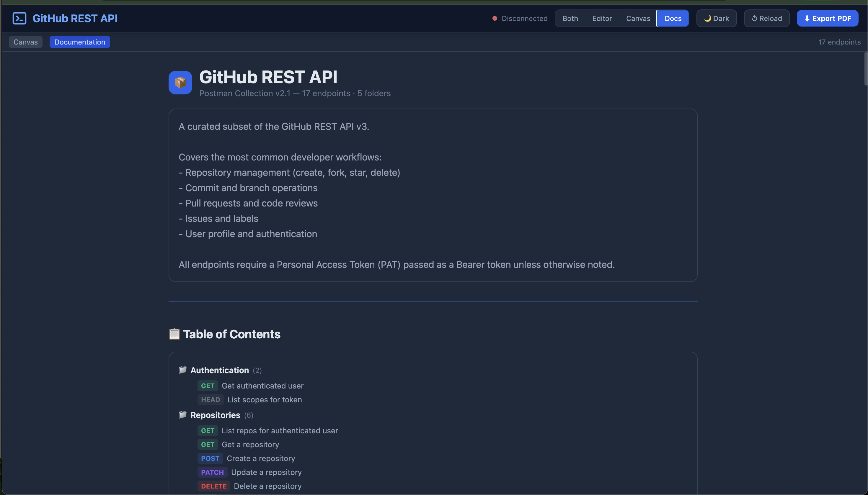Click the GitHub REST API header title
This screenshot has width=868, height=495.
click(x=75, y=18)
